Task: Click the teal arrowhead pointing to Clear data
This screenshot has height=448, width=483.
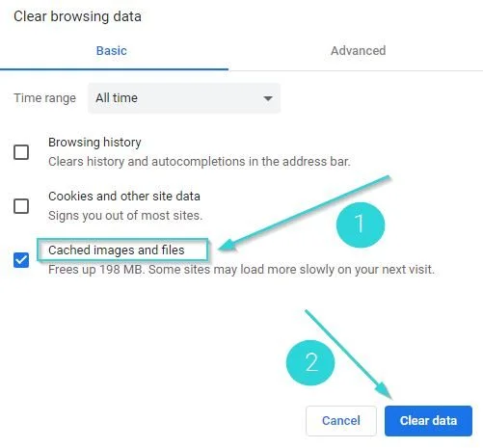Action: click(x=385, y=390)
